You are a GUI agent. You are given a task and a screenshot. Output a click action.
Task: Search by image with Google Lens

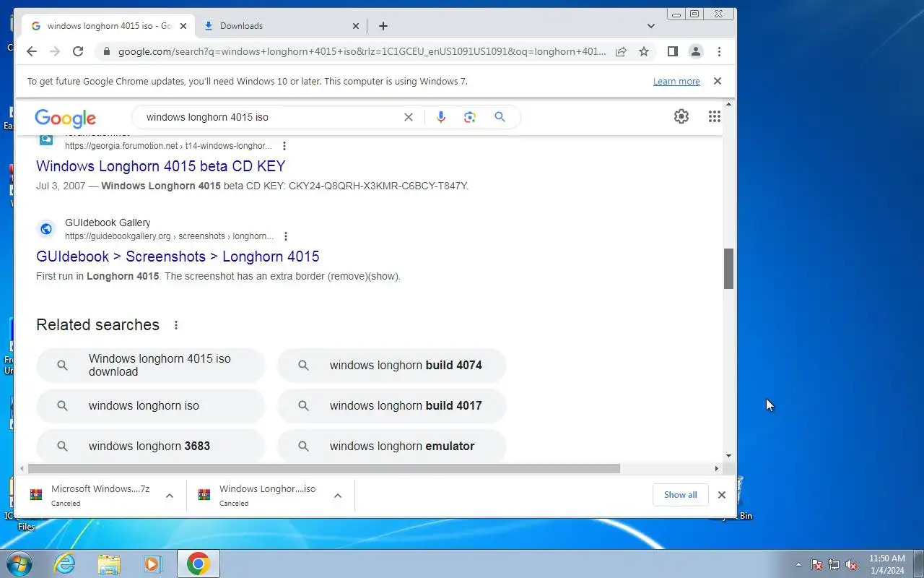(x=470, y=117)
